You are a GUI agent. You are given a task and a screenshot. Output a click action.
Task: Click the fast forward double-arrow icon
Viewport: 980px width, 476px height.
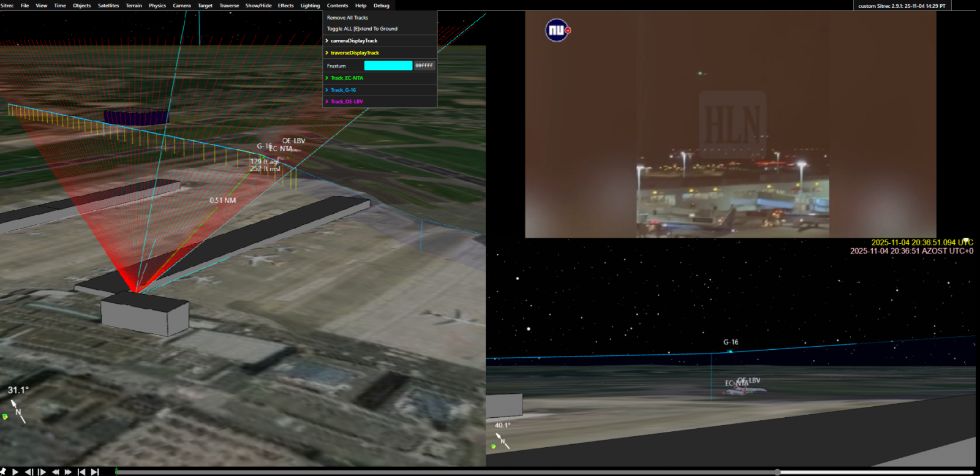pos(68,472)
